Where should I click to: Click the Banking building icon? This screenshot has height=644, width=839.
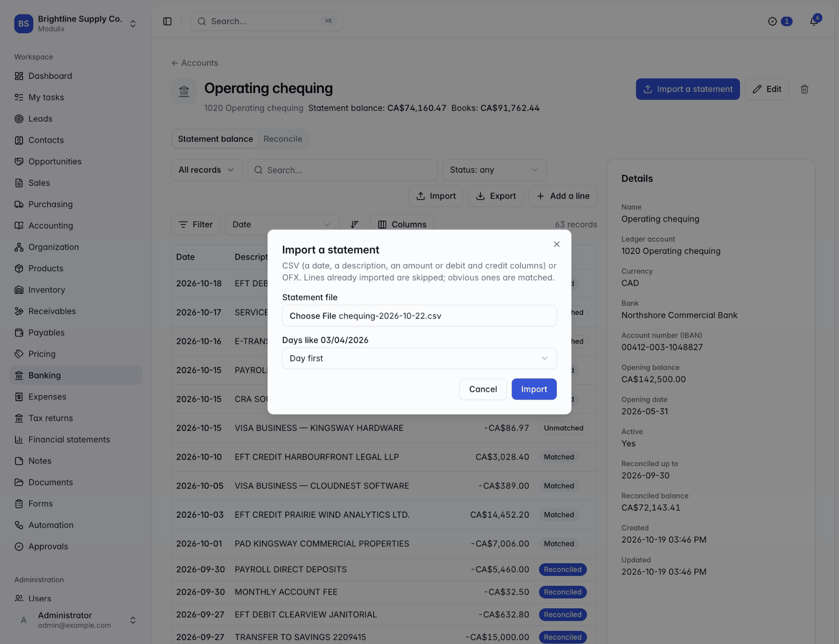[x=19, y=376]
